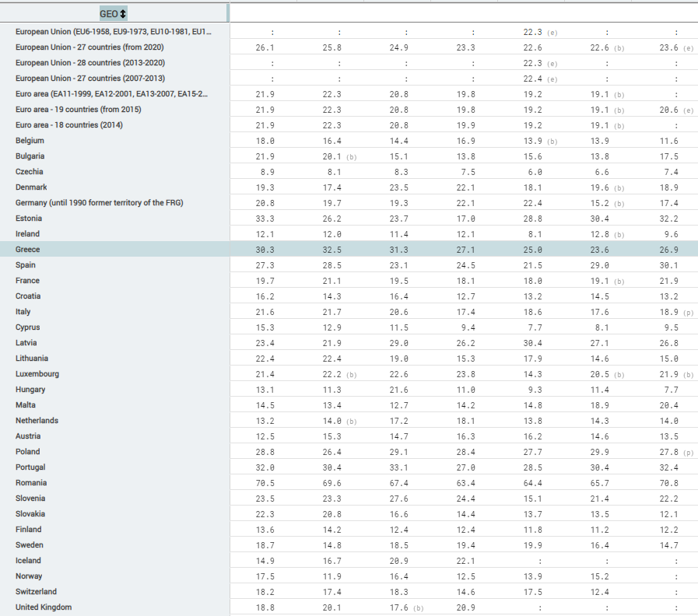Screen dimensions: 698x616
Task: Choose the Iceland row label
Action: click(x=28, y=562)
